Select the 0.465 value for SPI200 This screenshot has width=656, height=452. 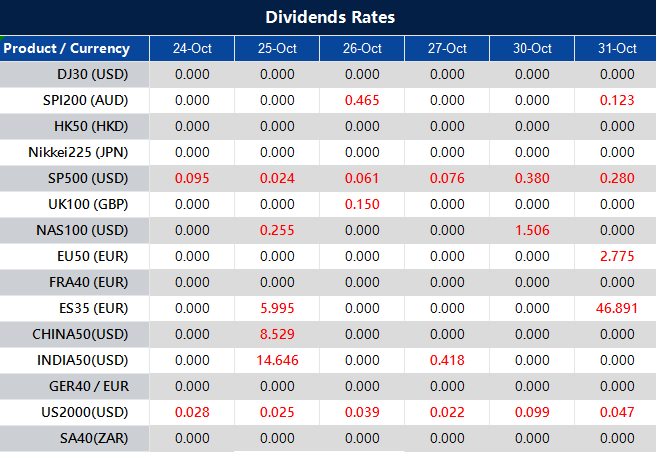pyautogui.click(x=362, y=100)
